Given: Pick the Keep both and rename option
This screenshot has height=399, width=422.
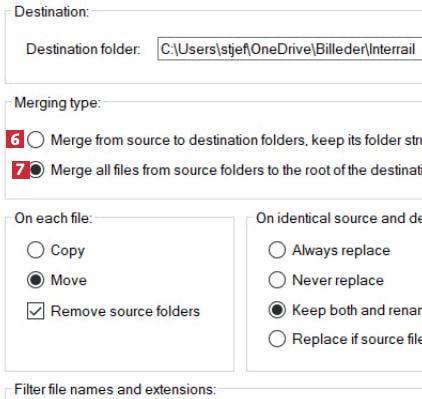Looking at the screenshot, I should pos(277,310).
